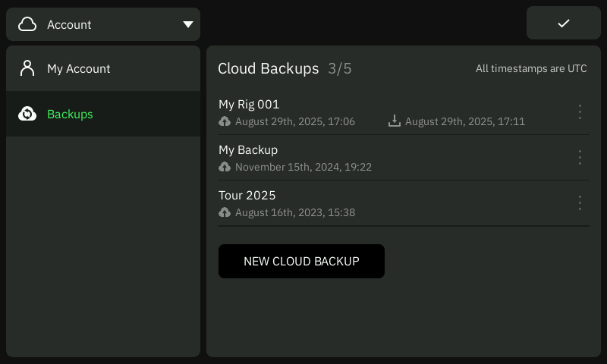The image size is (607, 364).
Task: Select the My Backup entry name
Action: [248, 150]
